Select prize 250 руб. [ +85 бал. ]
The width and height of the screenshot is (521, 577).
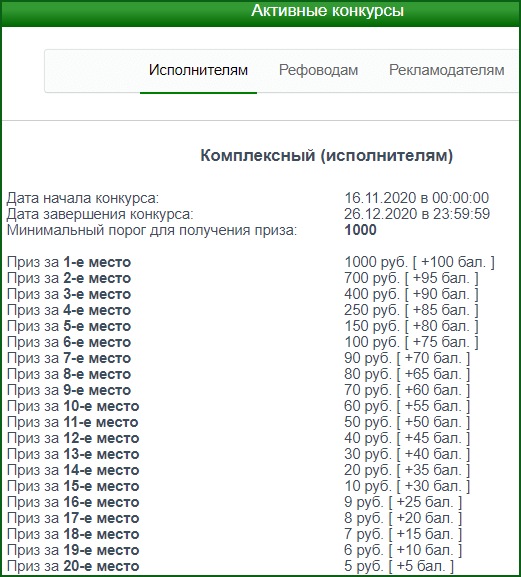point(411,310)
